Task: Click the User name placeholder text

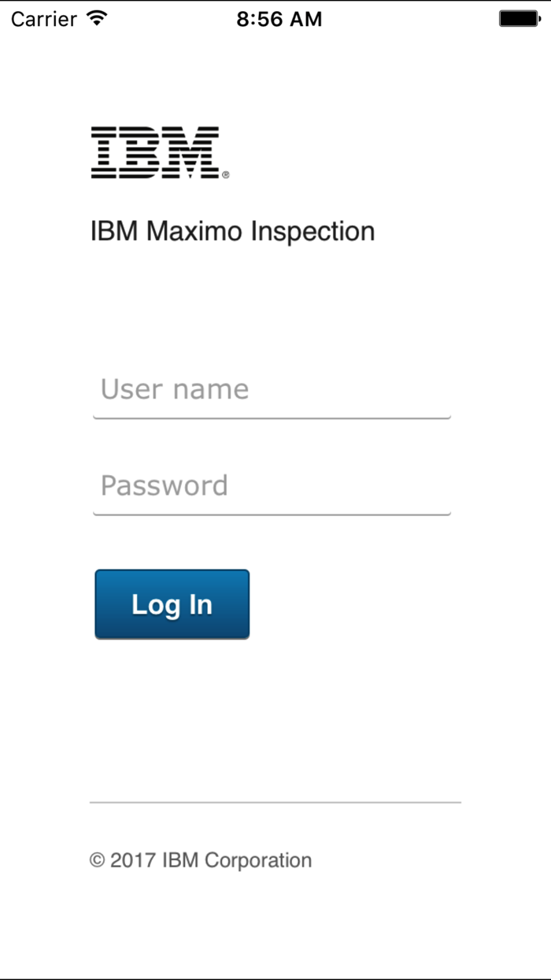Action: coord(173,389)
